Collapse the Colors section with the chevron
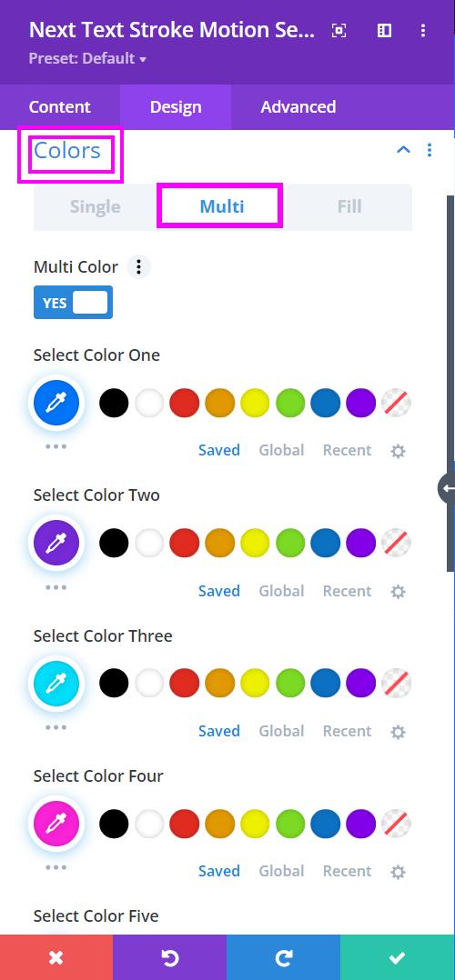Image resolution: width=455 pixels, height=980 pixels. (x=404, y=149)
